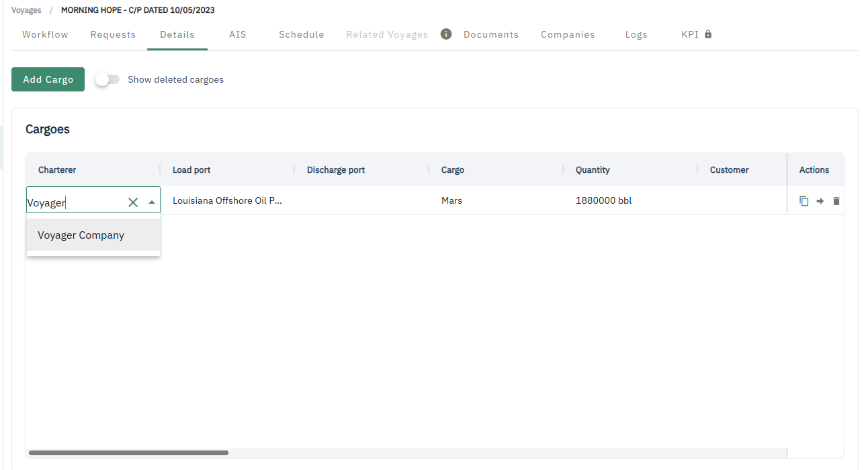The image size is (868, 470).
Task: Collapse the Charterer dropdown arrow
Action: coord(152,202)
